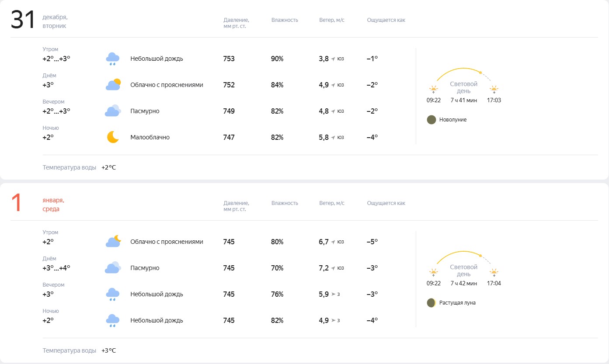Click the 'Новолуние' moon phase label
Image resolution: width=609 pixels, height=364 pixels.
[453, 120]
